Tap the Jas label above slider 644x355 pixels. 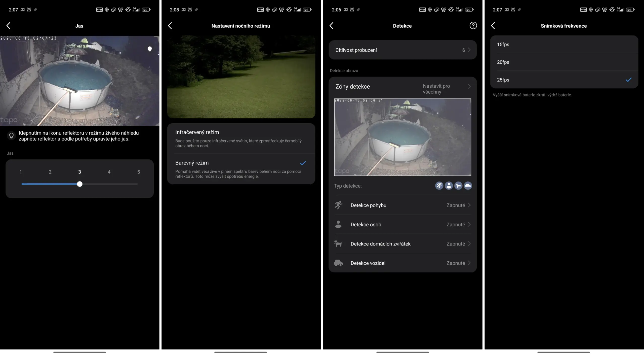pyautogui.click(x=10, y=153)
